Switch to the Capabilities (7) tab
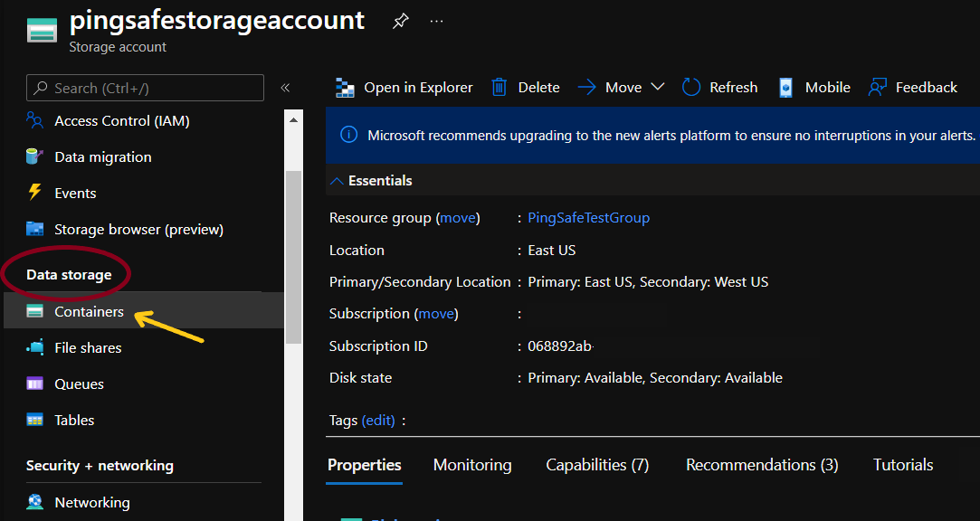The image size is (980, 521). point(597,465)
